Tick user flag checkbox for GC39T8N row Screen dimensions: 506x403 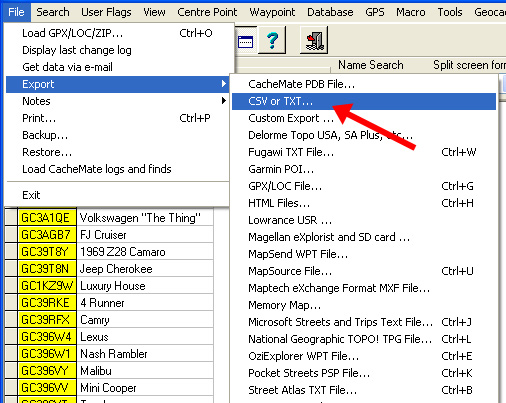pyautogui.click(x=11, y=269)
